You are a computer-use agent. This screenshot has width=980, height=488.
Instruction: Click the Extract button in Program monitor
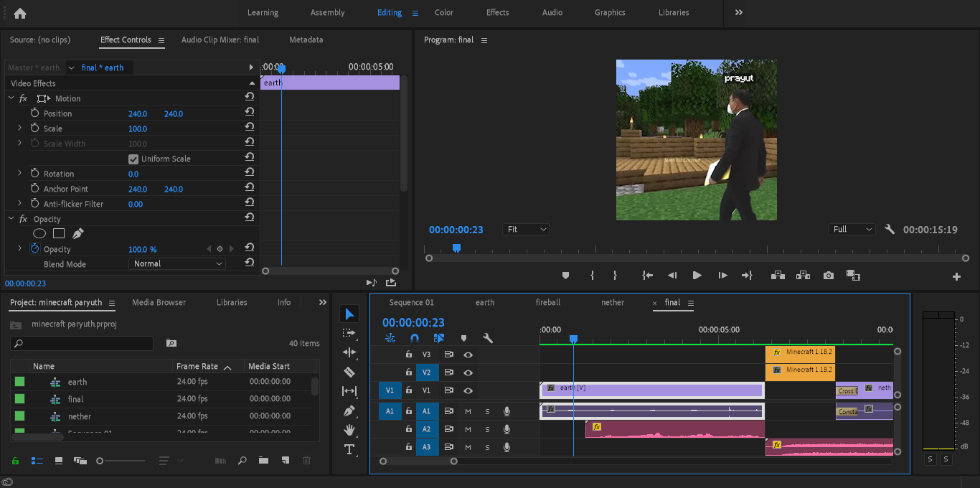803,275
